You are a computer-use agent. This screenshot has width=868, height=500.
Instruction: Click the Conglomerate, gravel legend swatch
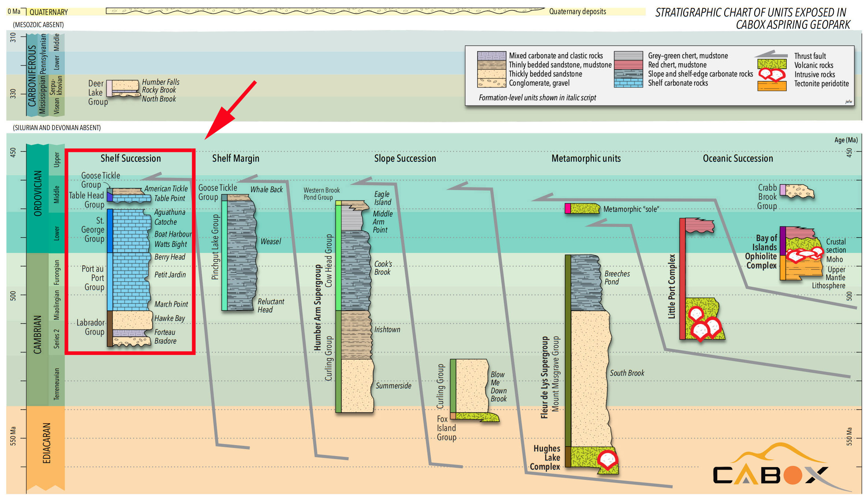[x=491, y=83]
